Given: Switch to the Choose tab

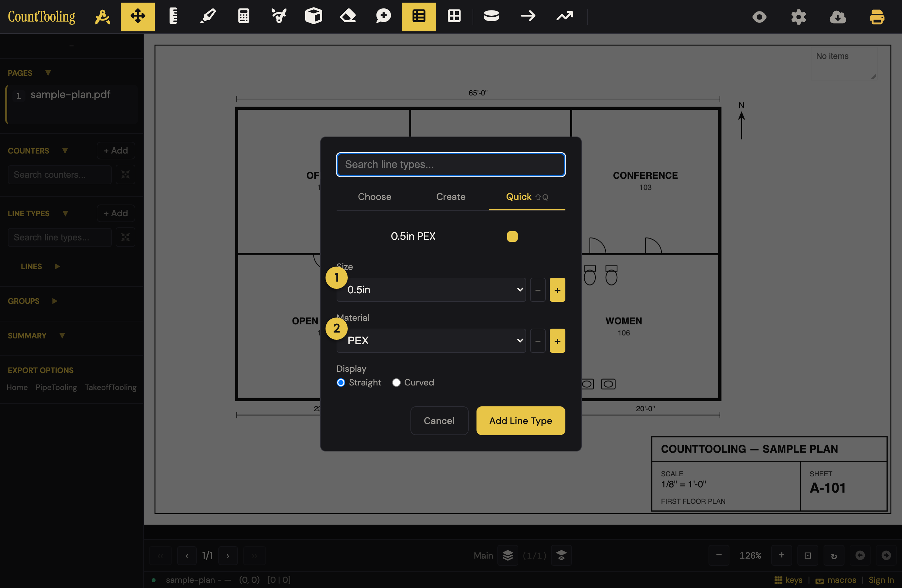Looking at the screenshot, I should 375,197.
